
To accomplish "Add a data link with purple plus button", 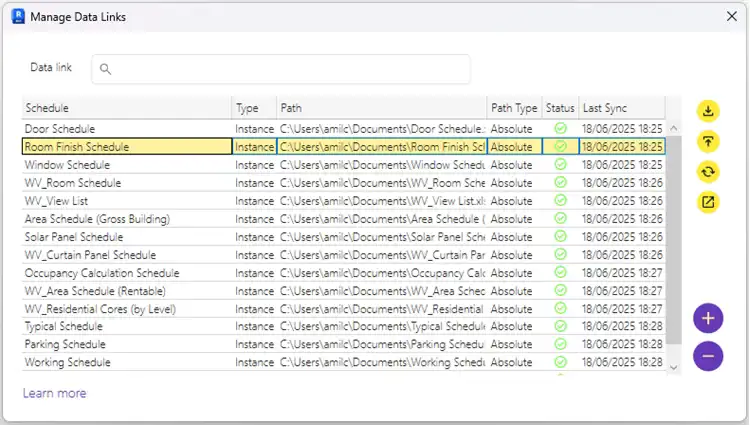I will (708, 319).
